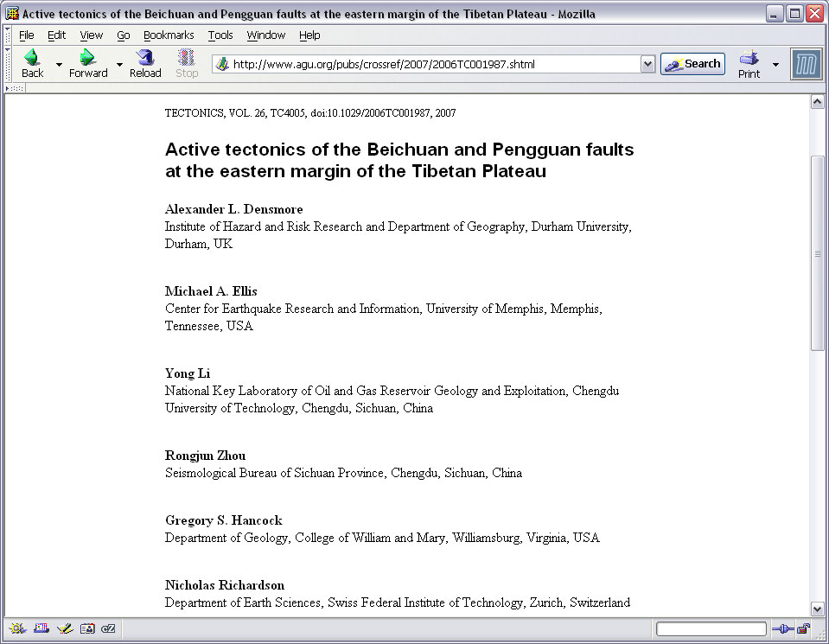This screenshot has height=644, width=829.
Task: Click the Print toolbar icon
Action: click(x=749, y=59)
